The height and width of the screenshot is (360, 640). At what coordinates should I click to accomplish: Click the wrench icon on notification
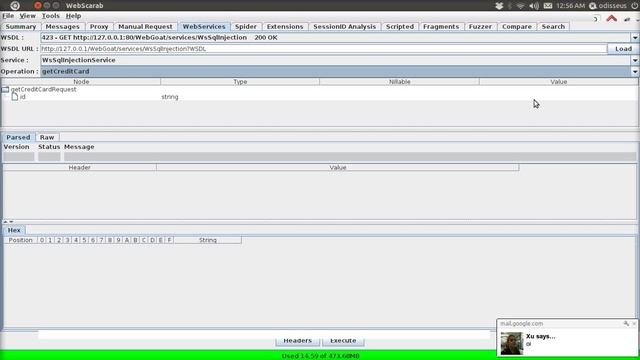pyautogui.click(x=626, y=324)
